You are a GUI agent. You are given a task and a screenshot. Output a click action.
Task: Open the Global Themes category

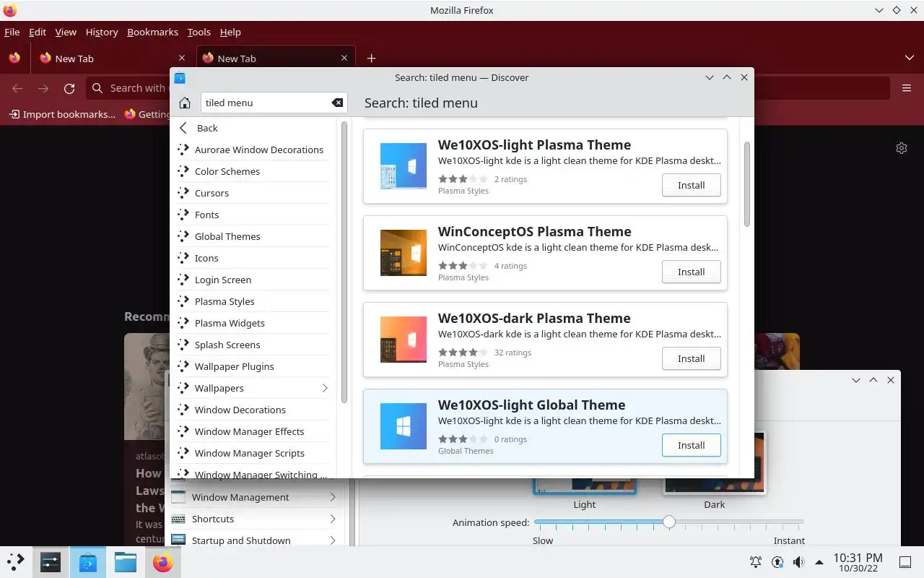click(253, 236)
